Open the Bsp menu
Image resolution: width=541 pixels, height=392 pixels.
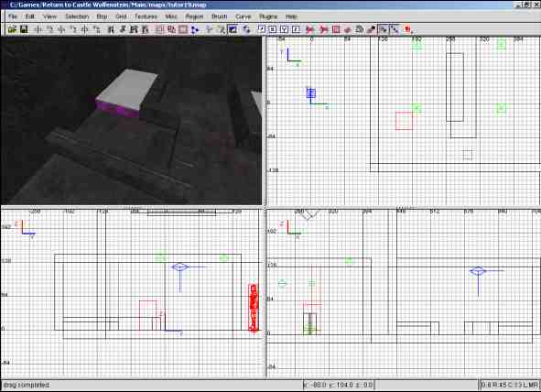click(x=102, y=16)
